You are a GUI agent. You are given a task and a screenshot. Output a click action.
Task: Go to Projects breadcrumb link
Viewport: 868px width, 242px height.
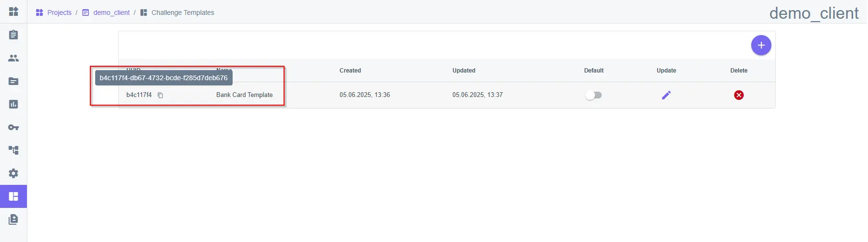pos(59,12)
